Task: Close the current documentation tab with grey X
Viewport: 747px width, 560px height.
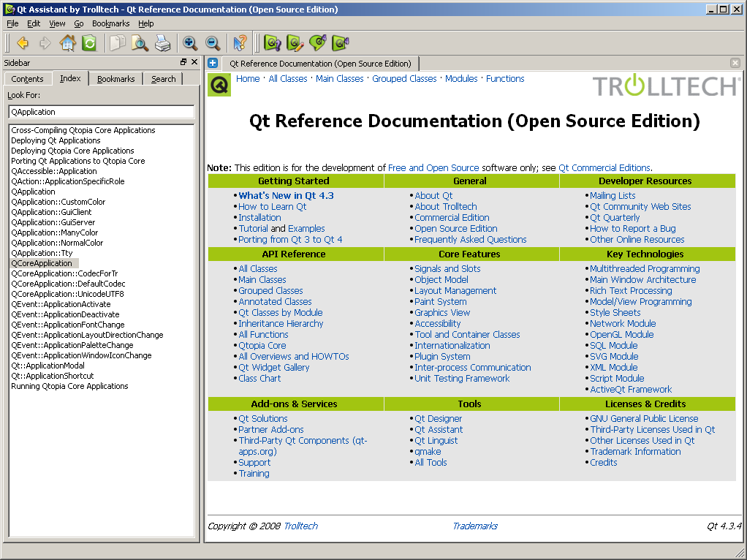Action: click(735, 63)
